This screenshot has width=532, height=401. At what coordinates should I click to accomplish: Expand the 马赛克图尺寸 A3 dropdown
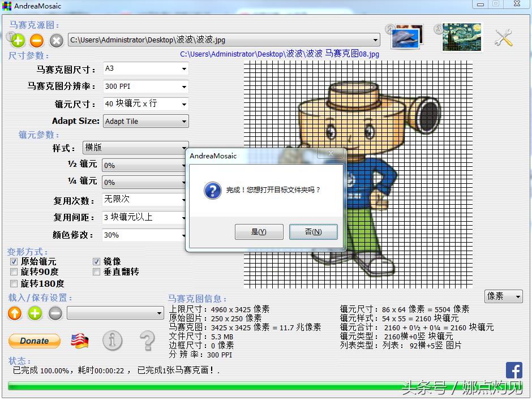click(146, 69)
